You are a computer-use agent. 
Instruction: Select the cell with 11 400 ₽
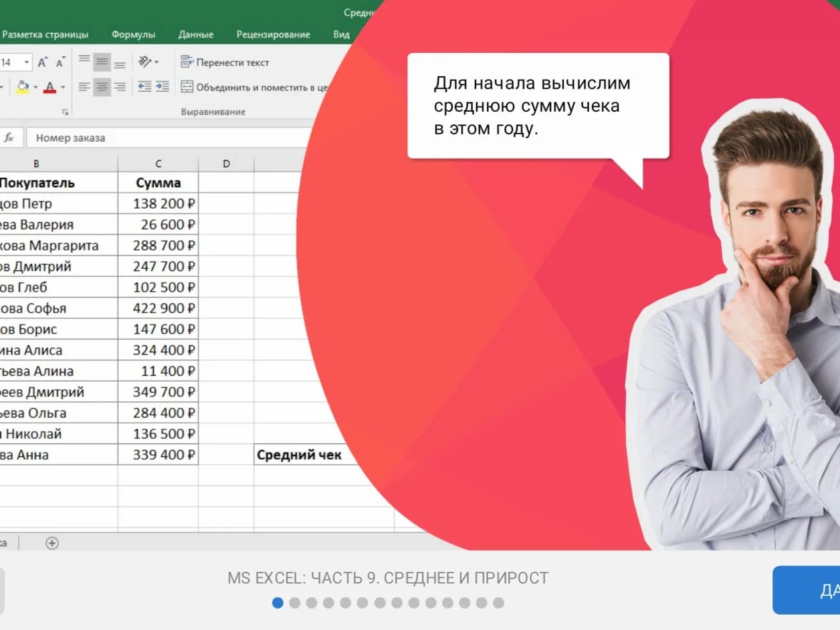pos(159,371)
